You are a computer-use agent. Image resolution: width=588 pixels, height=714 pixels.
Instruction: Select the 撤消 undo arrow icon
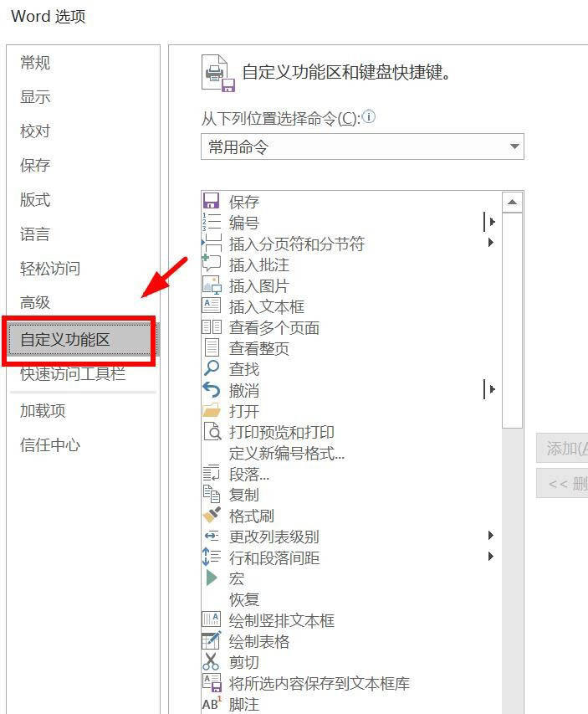pyautogui.click(x=211, y=389)
